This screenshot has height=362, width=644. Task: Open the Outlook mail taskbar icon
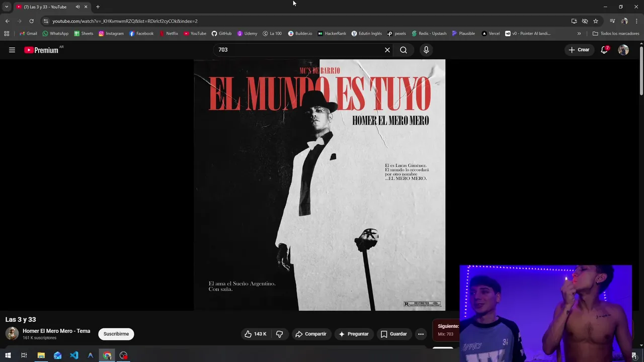click(57, 355)
